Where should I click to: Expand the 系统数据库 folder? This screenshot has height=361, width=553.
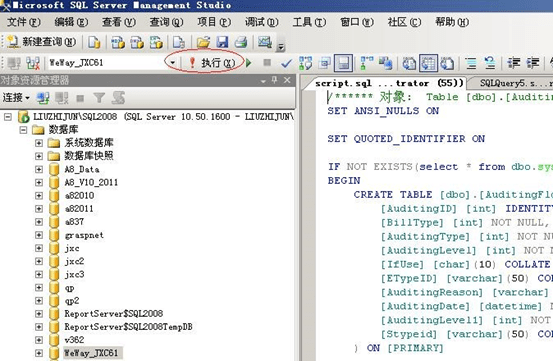pyautogui.click(x=39, y=143)
